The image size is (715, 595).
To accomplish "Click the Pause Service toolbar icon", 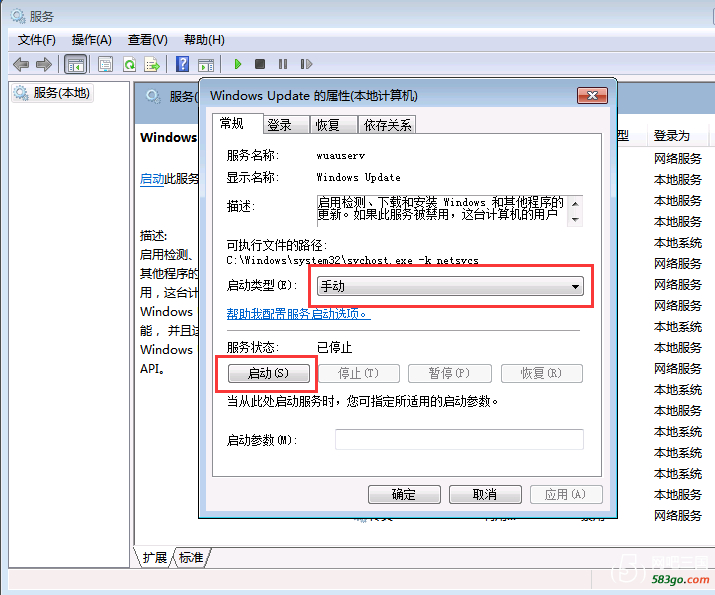I will coord(283,64).
